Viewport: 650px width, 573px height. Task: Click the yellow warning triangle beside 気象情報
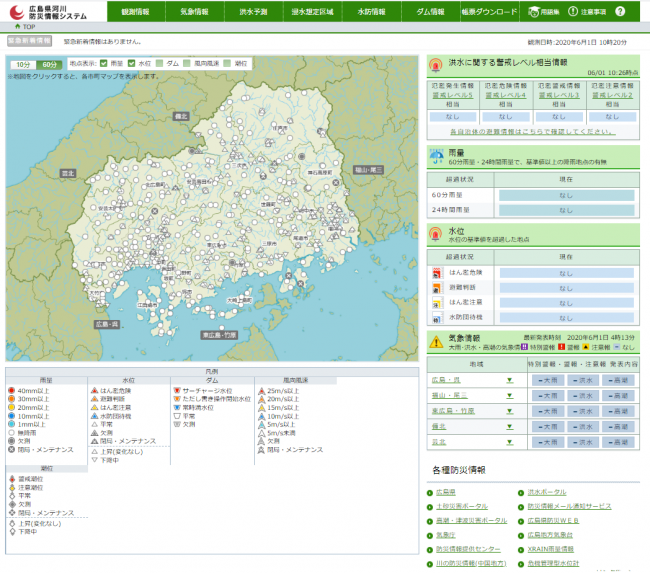click(436, 342)
